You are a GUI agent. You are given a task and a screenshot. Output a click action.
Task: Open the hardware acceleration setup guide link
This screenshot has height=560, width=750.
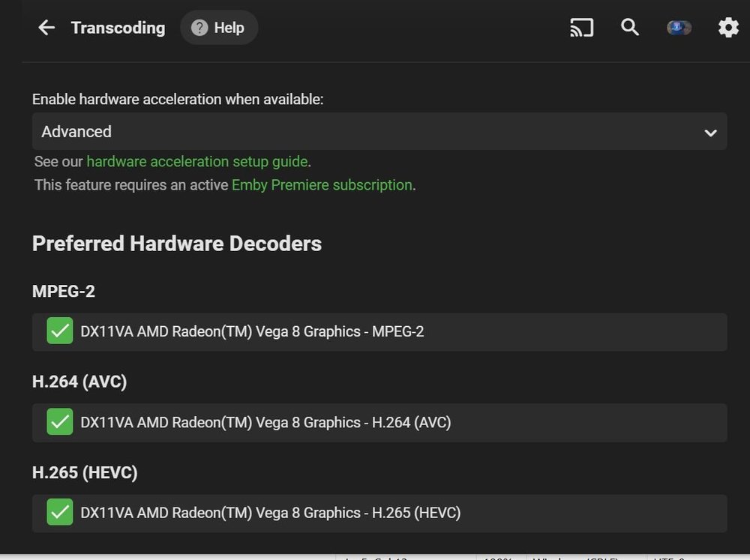click(x=196, y=161)
